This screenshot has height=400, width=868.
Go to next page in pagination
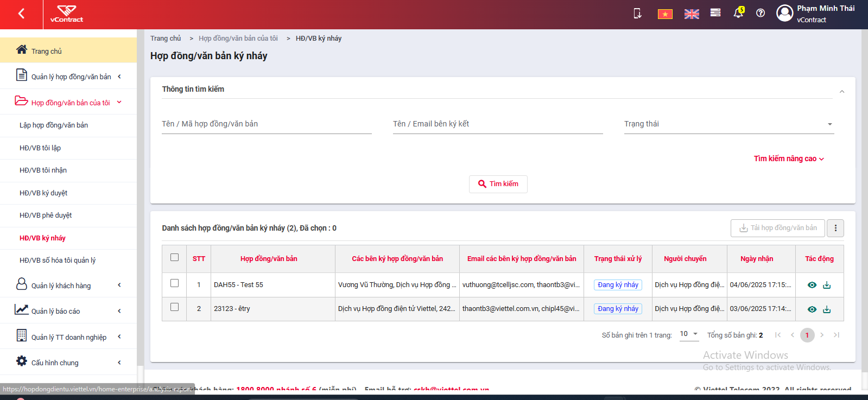pos(822,335)
